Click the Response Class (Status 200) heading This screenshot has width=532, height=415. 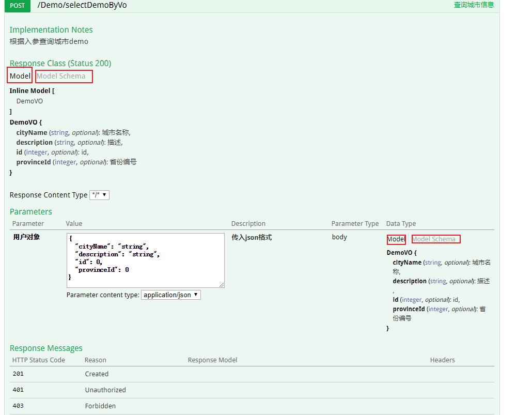point(60,63)
